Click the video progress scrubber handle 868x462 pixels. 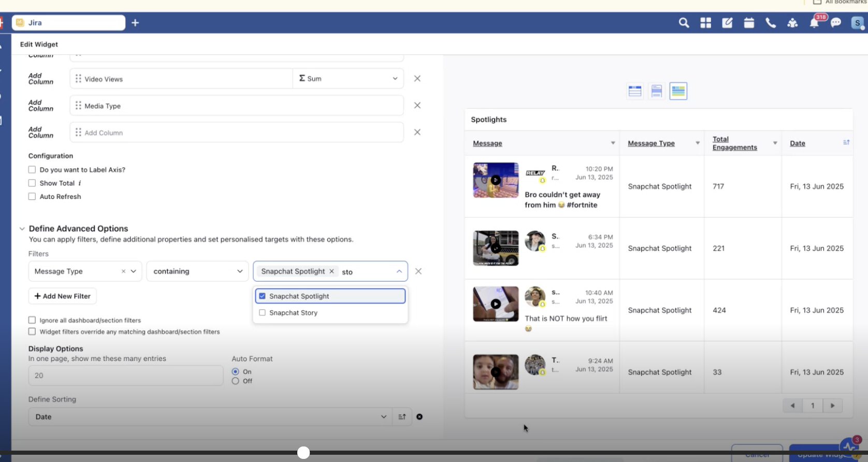(303, 453)
